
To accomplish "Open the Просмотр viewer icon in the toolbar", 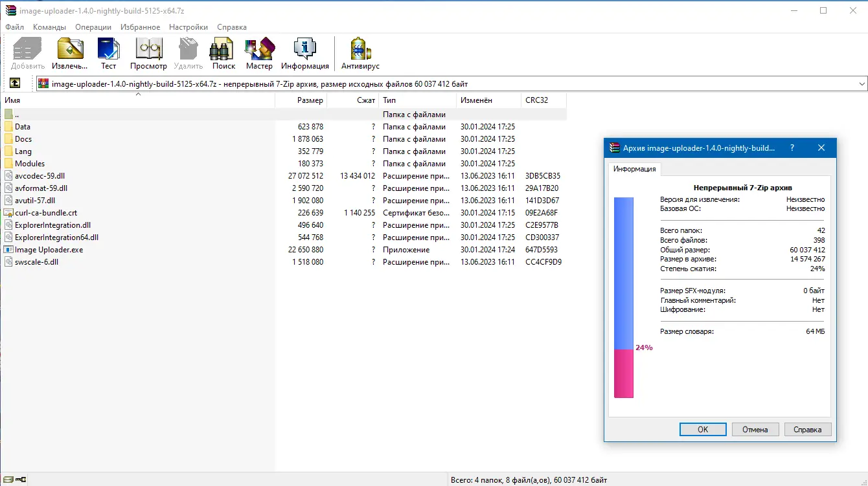I will pyautogui.click(x=148, y=49).
